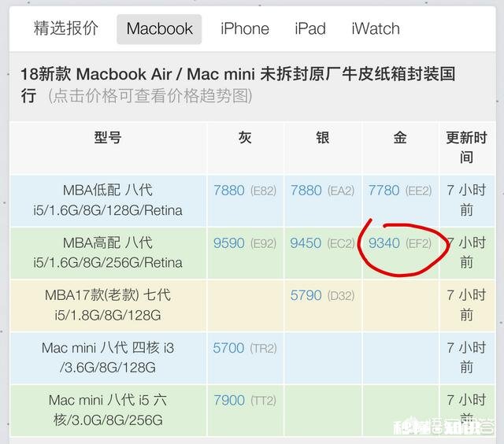Click the 型号 column header

[x=108, y=138]
